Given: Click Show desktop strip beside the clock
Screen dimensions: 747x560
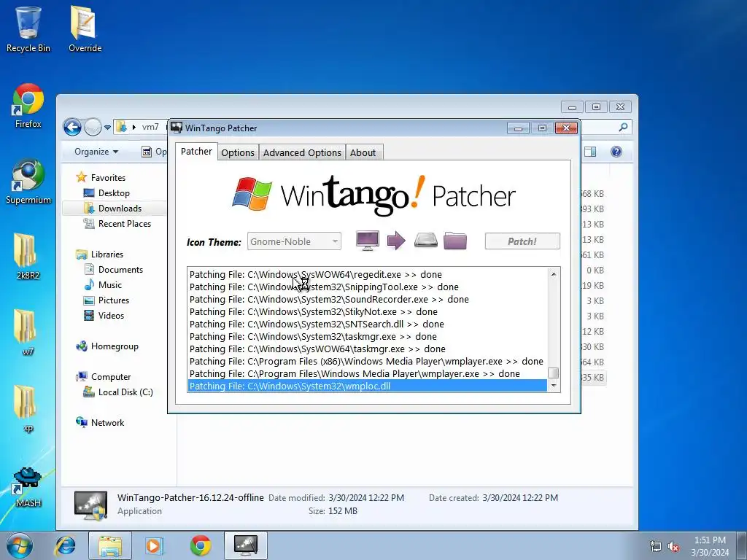Looking at the screenshot, I should pos(742,545).
